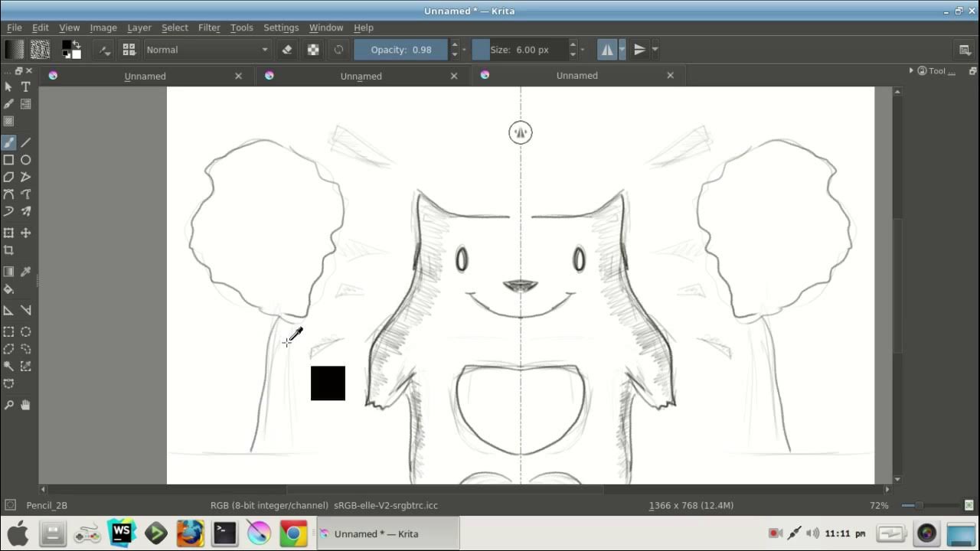This screenshot has width=980, height=551.
Task: Open the Filter menu
Action: [209, 28]
